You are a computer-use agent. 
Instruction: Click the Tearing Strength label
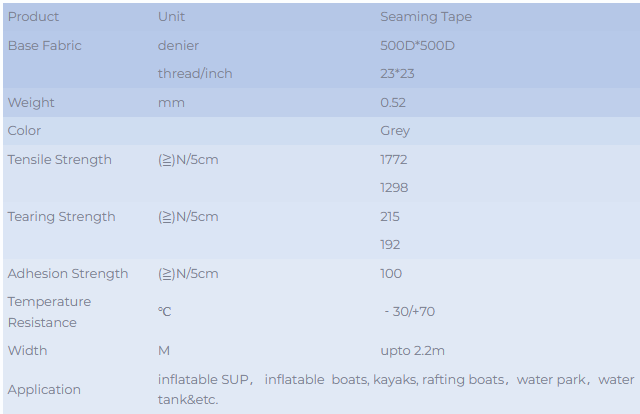[61, 217]
